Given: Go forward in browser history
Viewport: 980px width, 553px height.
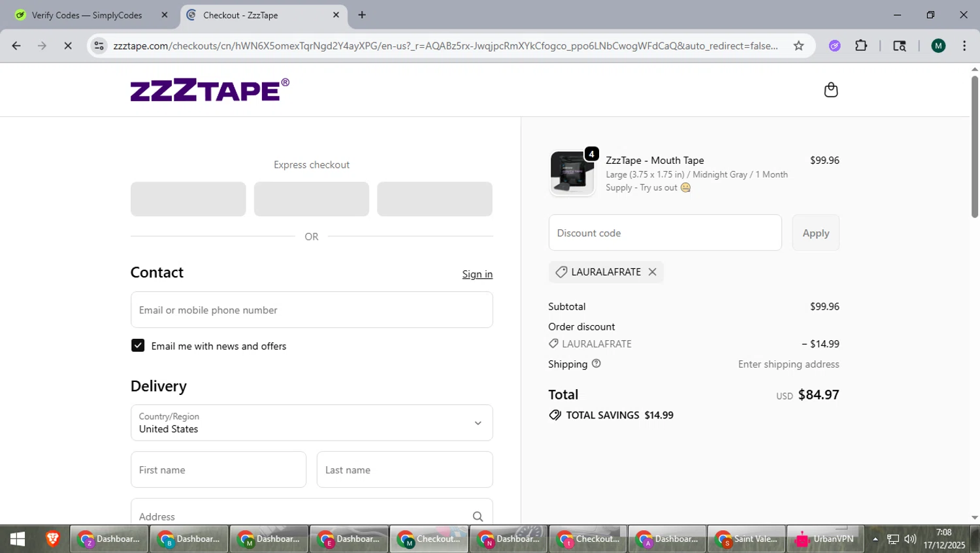Looking at the screenshot, I should click(x=42, y=46).
